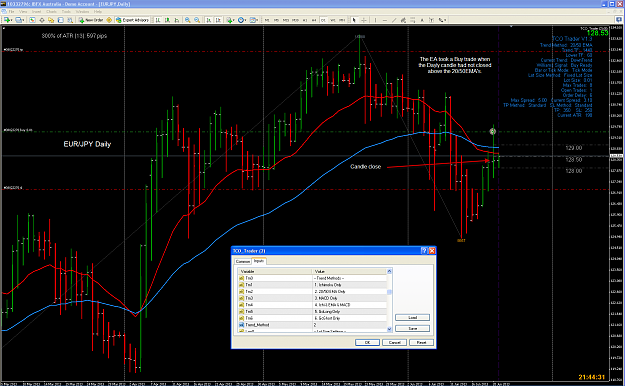The height and width of the screenshot is (386, 625).
Task: Show the Navigator panel icon
Action: [51, 20]
